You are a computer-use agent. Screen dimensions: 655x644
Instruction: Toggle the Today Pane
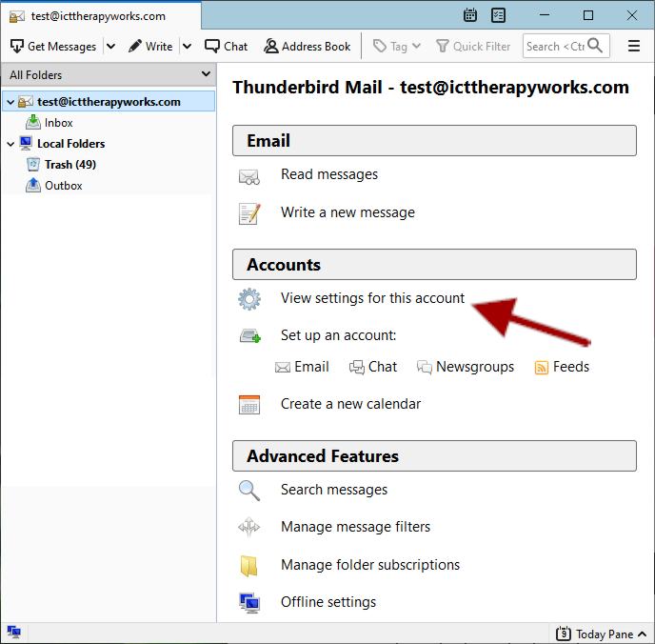[x=601, y=634]
